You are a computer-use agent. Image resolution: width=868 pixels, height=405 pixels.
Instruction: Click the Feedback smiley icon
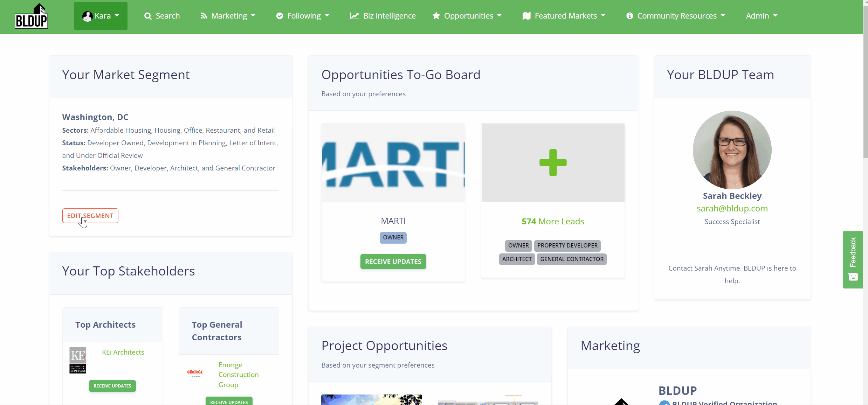point(853,277)
